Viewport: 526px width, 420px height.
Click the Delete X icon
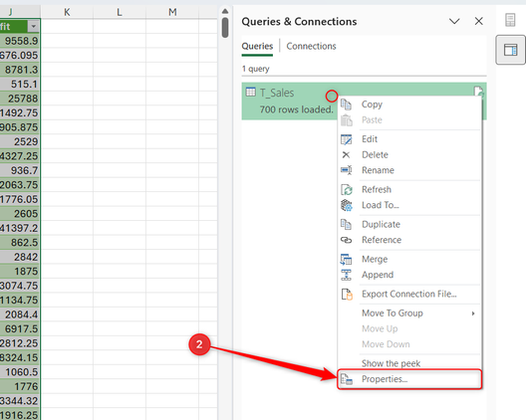coord(346,155)
